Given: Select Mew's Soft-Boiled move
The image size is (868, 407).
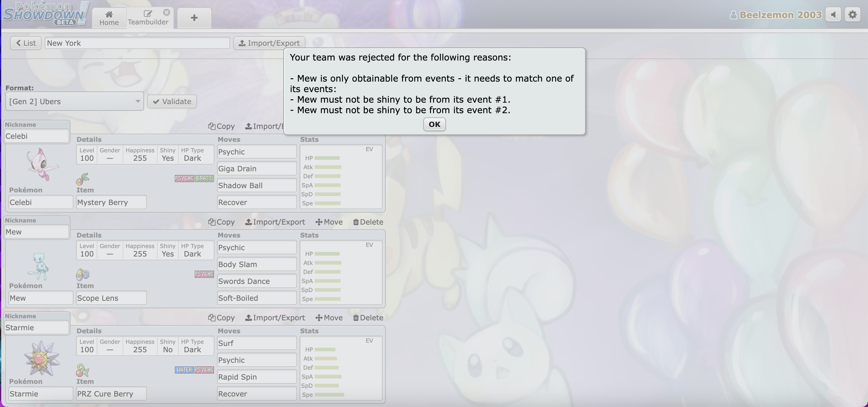Looking at the screenshot, I should pyautogui.click(x=257, y=298).
